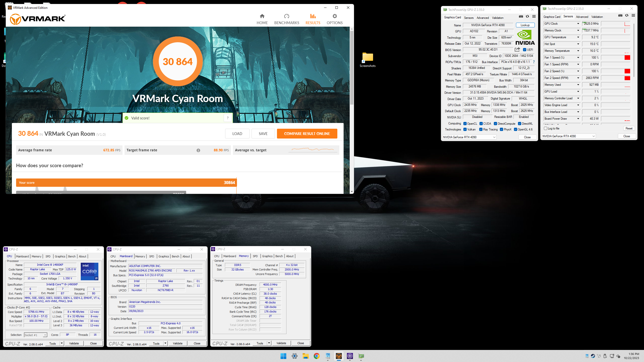Click the LOAD result button
The image size is (644, 362).
click(x=237, y=134)
